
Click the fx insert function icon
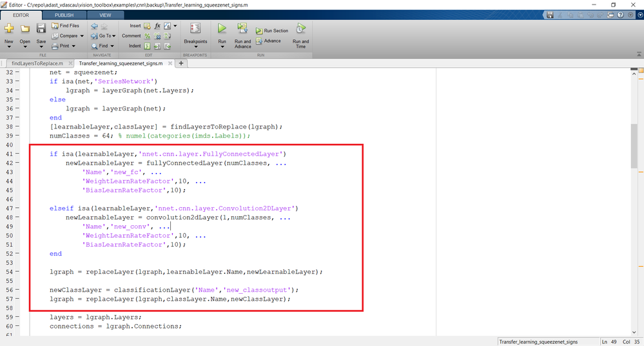(157, 26)
